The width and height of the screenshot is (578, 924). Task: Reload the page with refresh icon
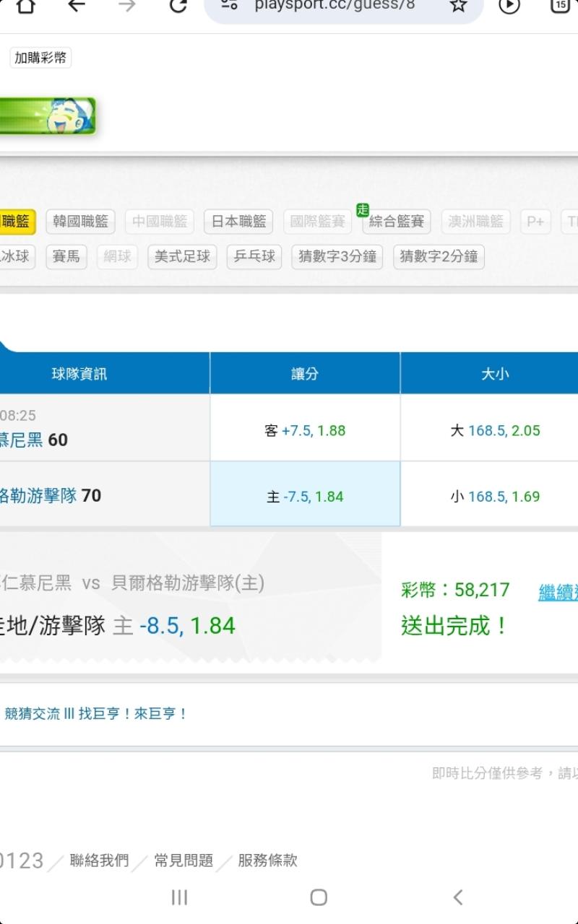pos(178,6)
